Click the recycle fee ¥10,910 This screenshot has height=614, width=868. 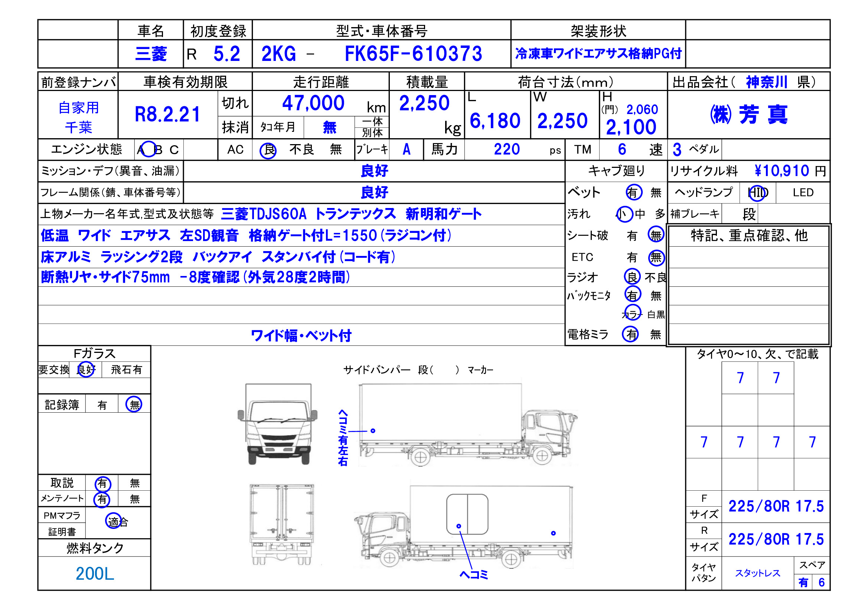pyautogui.click(x=781, y=171)
